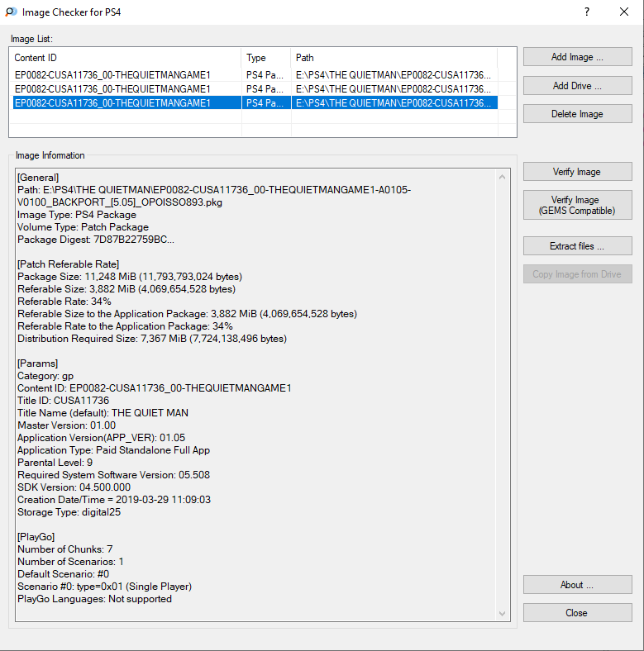Click the help question mark in title bar

587,12
